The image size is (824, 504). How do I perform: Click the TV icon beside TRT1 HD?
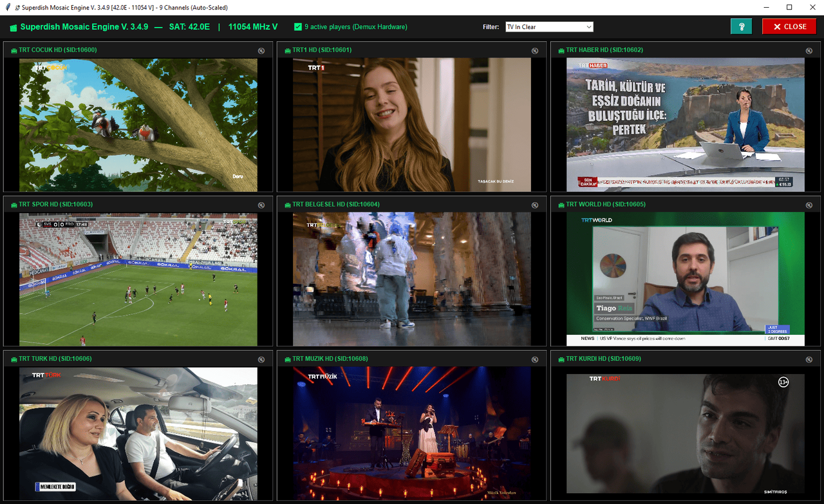(x=286, y=50)
